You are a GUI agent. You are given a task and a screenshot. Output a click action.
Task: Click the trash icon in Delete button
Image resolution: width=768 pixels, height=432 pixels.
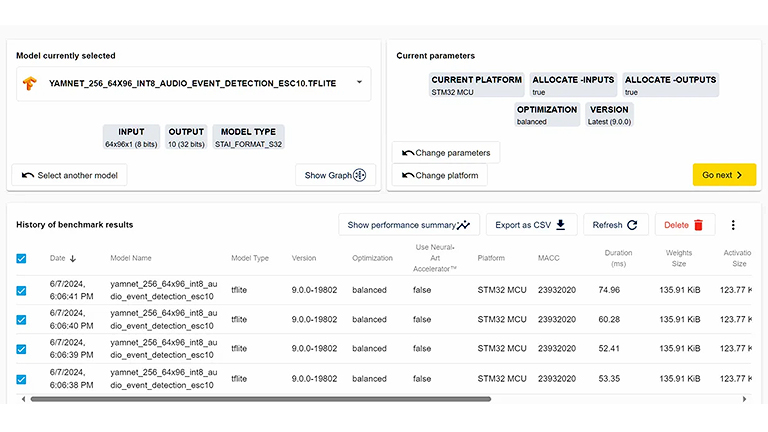tap(698, 225)
